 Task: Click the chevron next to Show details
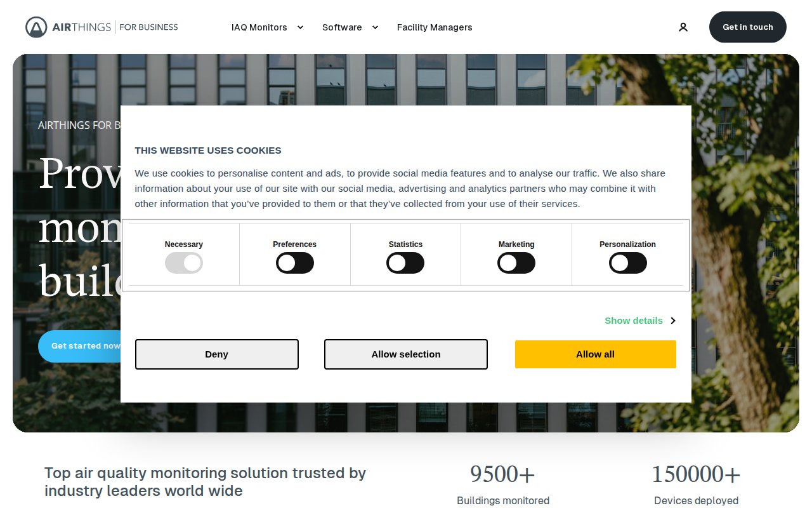672,321
